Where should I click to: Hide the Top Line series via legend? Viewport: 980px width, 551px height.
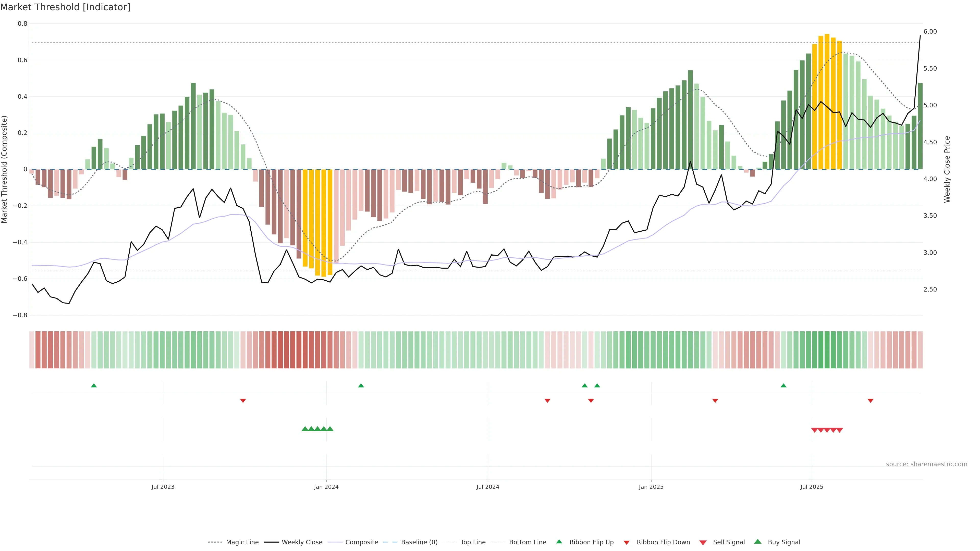pos(473,542)
